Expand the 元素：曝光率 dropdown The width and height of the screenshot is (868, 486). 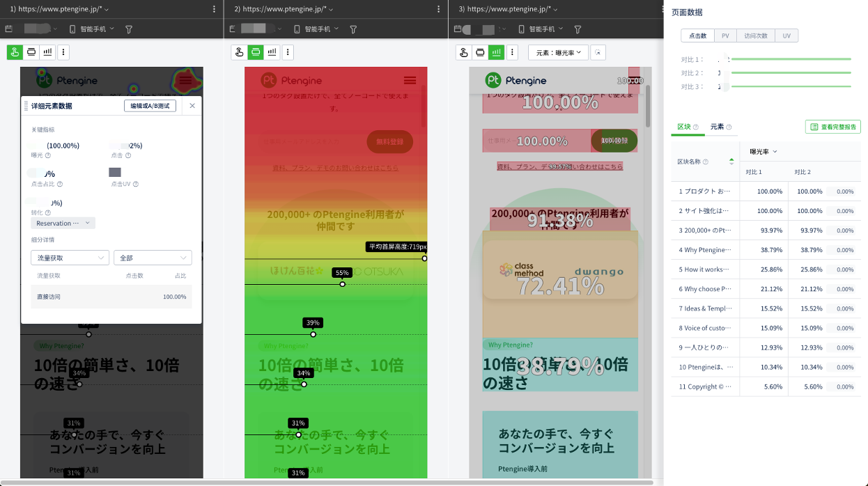558,52
